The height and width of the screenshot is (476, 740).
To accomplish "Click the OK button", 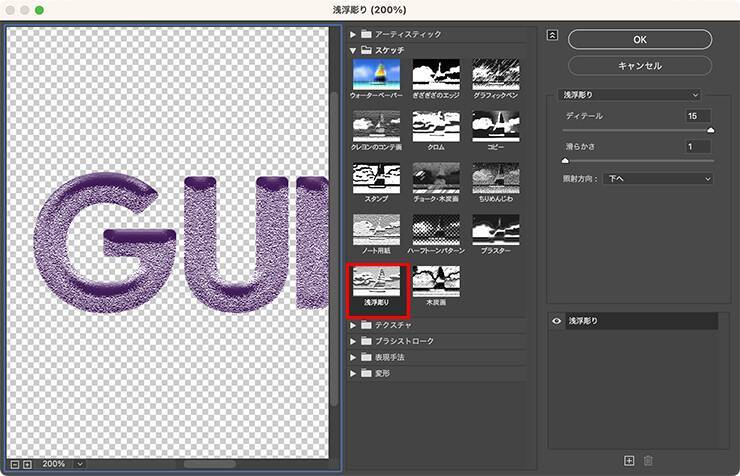I will pos(640,39).
